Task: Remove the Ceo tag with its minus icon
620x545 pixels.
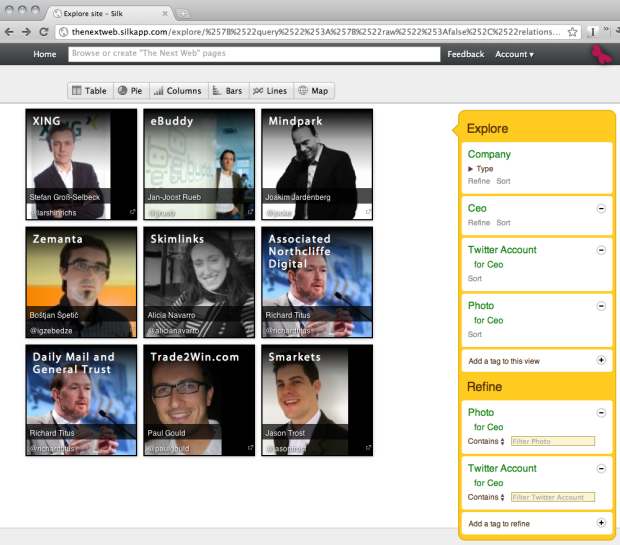Action: pyautogui.click(x=601, y=208)
